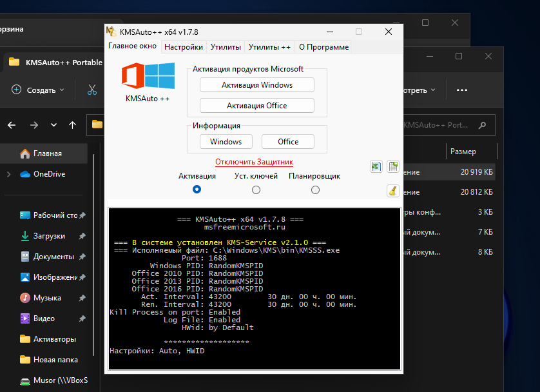Click the pin icon beside Рабочий стол

click(82, 215)
